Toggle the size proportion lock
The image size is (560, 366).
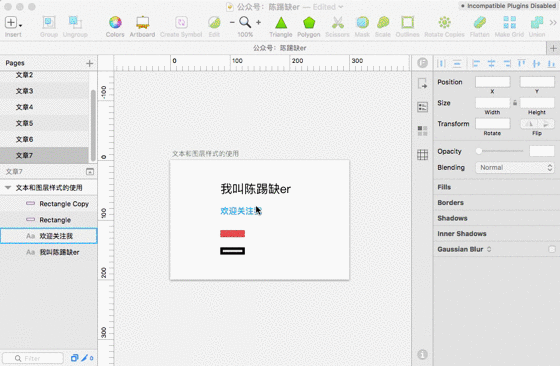(515, 103)
